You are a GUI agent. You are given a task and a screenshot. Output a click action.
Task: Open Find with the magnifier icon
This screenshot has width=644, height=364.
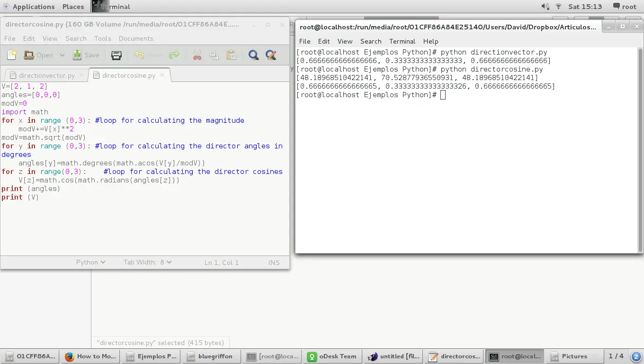point(254,55)
